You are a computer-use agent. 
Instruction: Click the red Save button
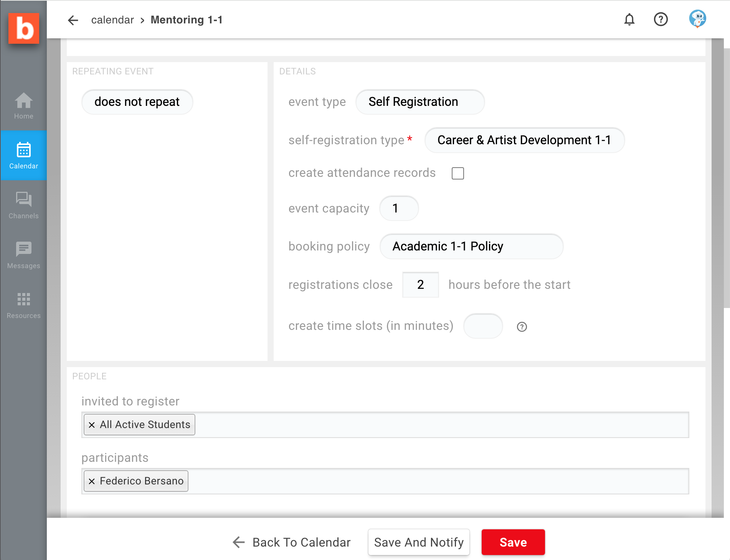coord(513,542)
